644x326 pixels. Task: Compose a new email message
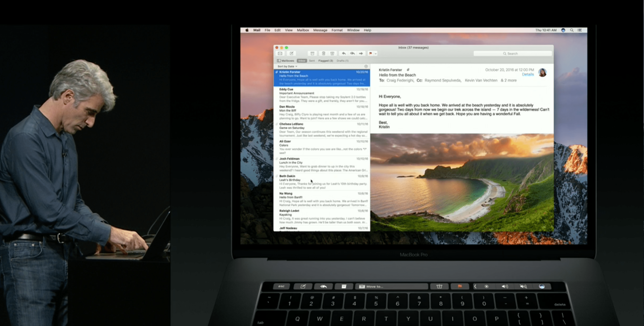(x=292, y=54)
